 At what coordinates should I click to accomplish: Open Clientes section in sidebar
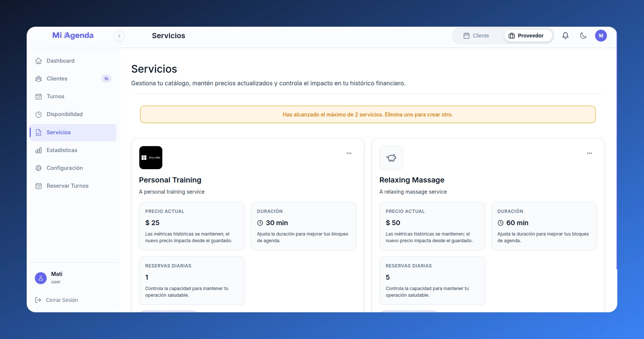coord(73,79)
